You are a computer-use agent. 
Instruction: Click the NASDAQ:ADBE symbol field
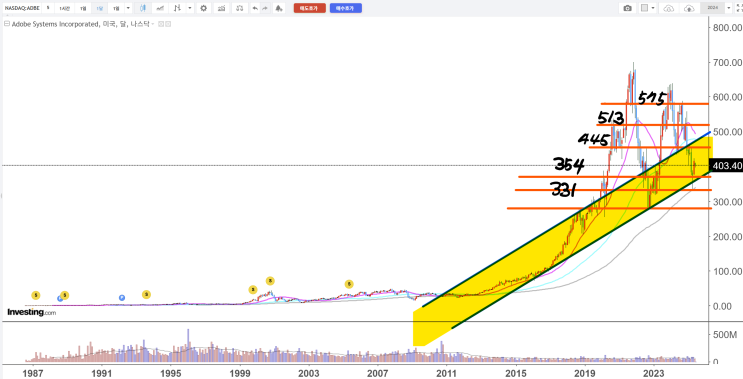(x=22, y=8)
